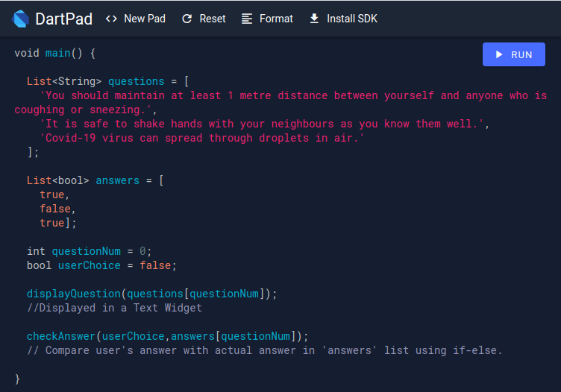Click the 'answers' variable declaration
The width and height of the screenshot is (561, 392).
pos(117,180)
